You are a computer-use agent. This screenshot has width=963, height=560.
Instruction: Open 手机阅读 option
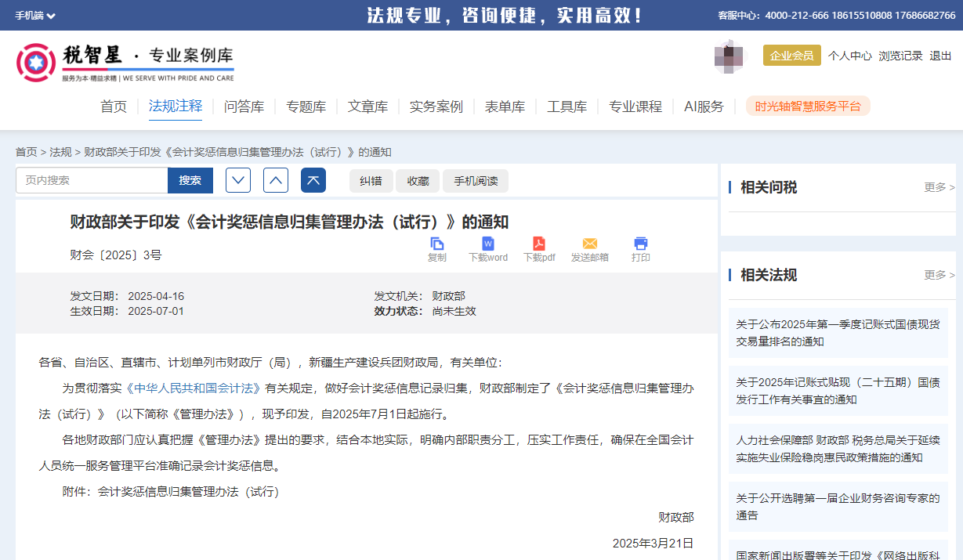click(476, 181)
